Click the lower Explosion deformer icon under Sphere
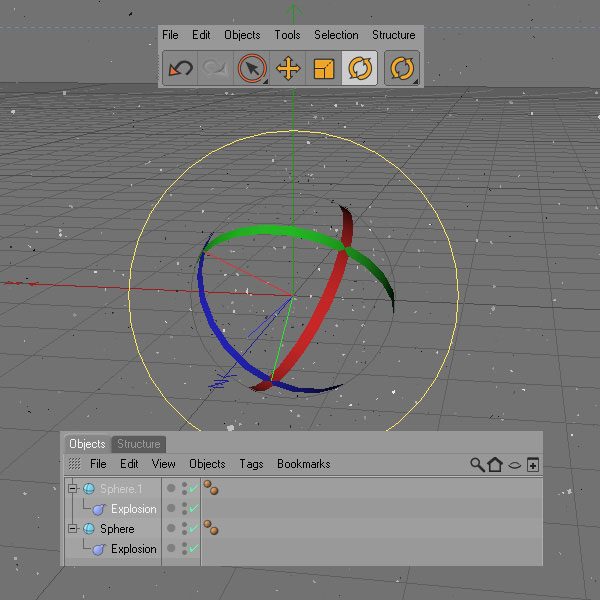Viewport: 600px width, 600px height. (99, 549)
